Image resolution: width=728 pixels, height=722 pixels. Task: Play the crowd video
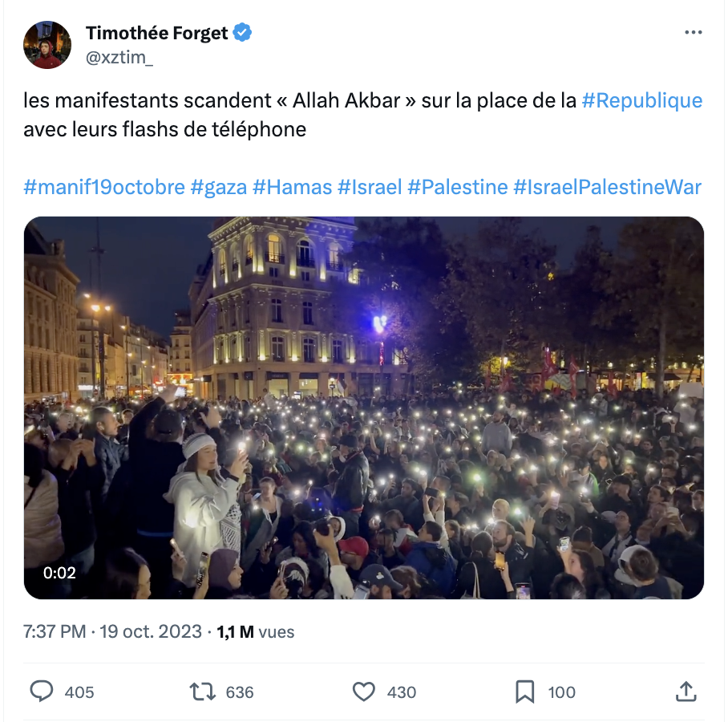(x=364, y=408)
